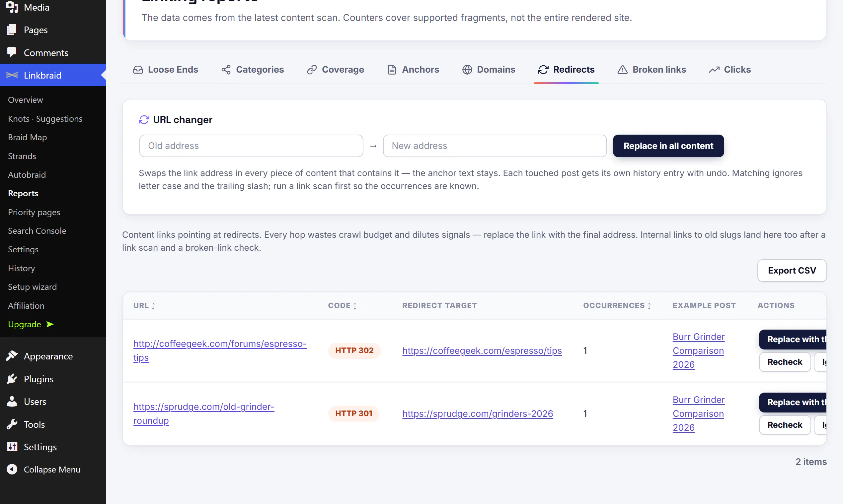
Task: Open https://sprudge.com/grinders-2026 target link
Action: click(477, 413)
